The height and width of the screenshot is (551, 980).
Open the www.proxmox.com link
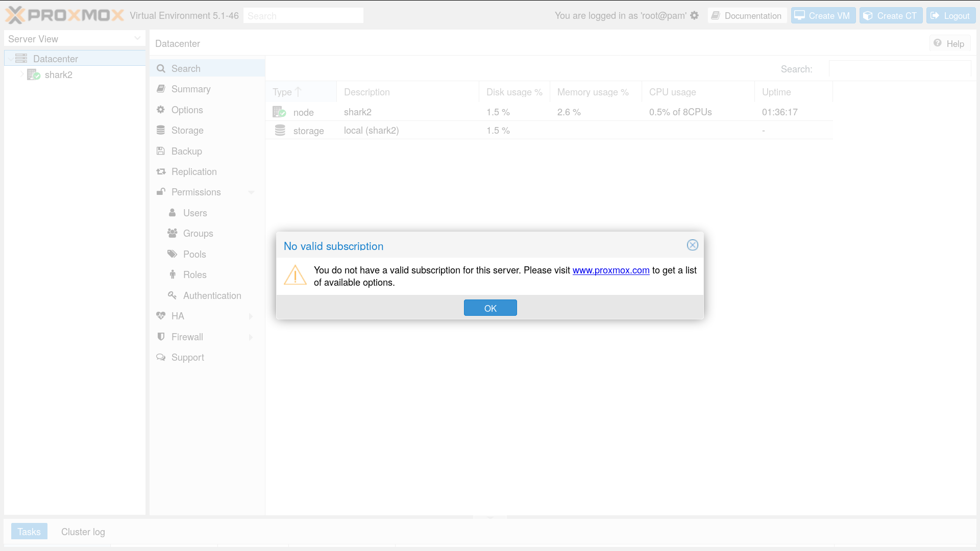coord(610,270)
